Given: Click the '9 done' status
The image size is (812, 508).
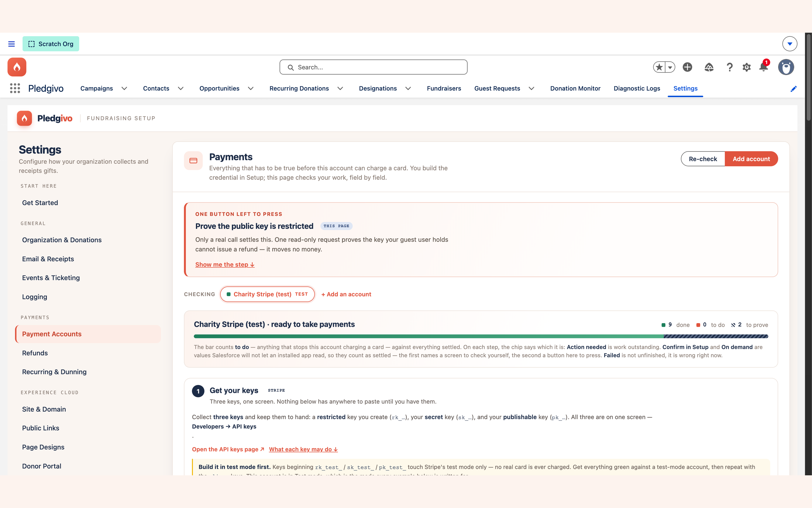Looking at the screenshot, I should [x=676, y=325].
